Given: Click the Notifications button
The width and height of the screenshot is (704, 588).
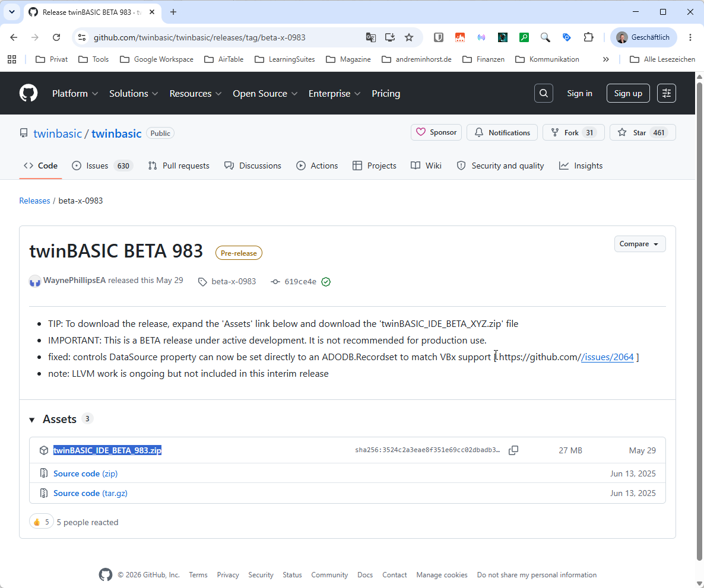Looking at the screenshot, I should click(x=502, y=132).
